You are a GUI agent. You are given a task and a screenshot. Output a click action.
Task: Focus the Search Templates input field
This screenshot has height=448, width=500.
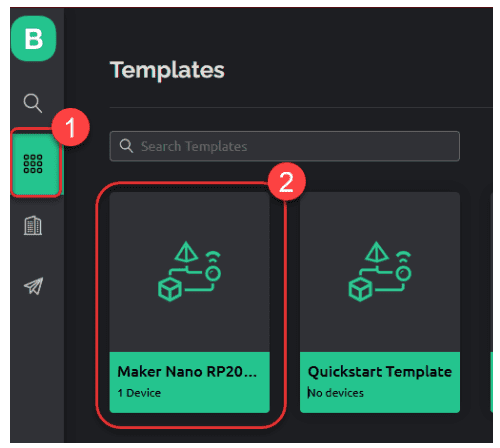coord(285,146)
